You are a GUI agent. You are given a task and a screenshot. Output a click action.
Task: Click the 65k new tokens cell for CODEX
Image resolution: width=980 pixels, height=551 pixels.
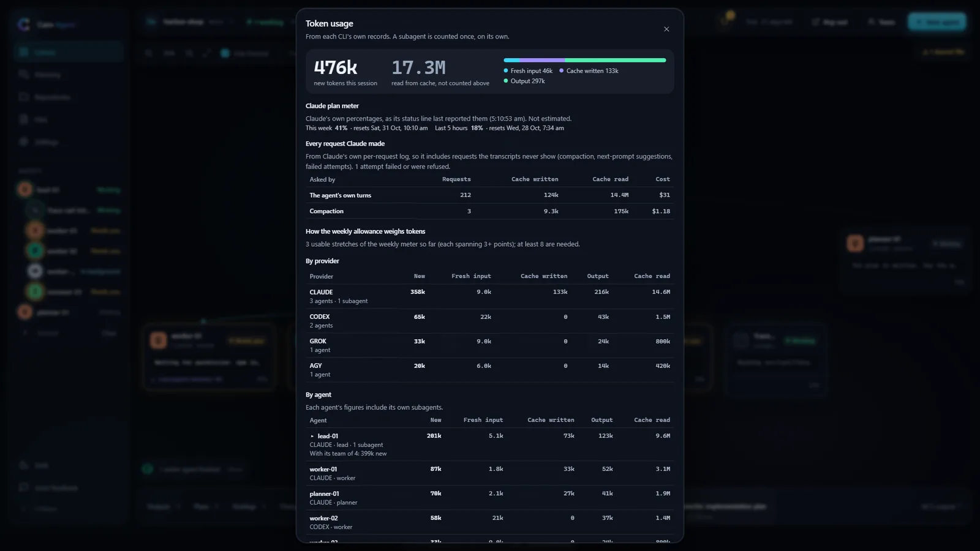420,317
